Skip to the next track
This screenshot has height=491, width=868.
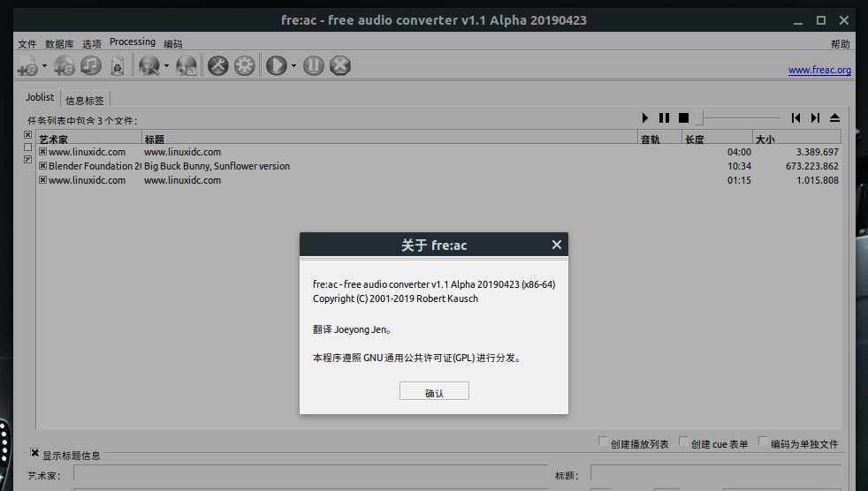(x=815, y=117)
